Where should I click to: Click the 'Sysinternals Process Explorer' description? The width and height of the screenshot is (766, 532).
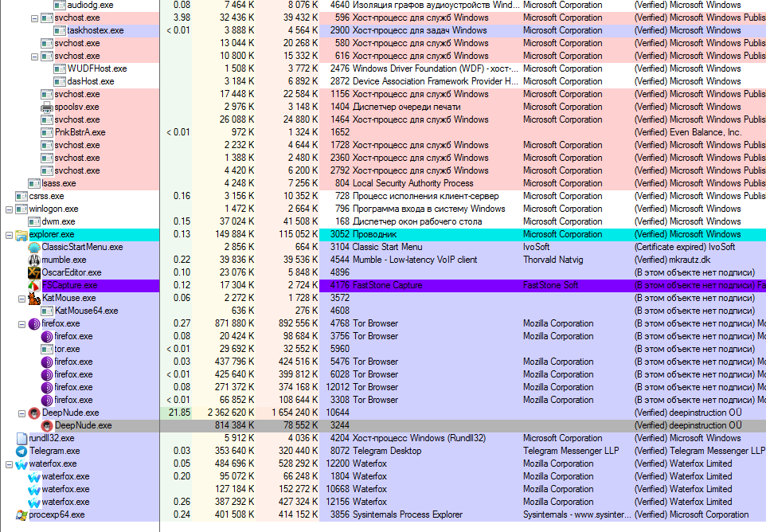tap(408, 515)
